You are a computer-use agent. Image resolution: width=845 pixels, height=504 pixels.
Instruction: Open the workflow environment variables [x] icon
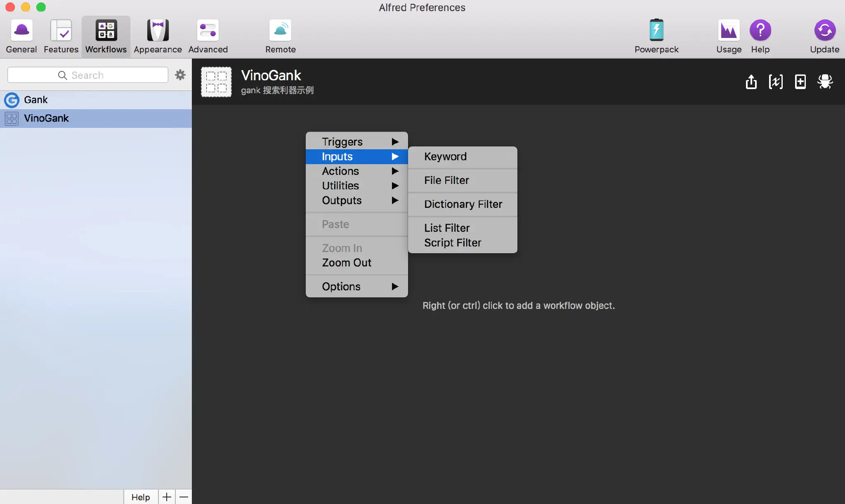pyautogui.click(x=776, y=82)
